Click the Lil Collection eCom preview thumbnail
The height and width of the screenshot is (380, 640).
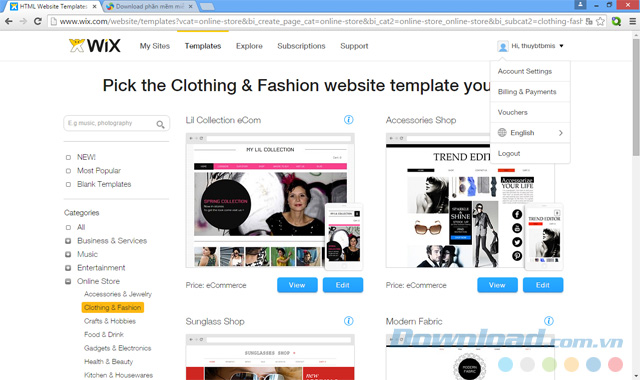[270, 200]
